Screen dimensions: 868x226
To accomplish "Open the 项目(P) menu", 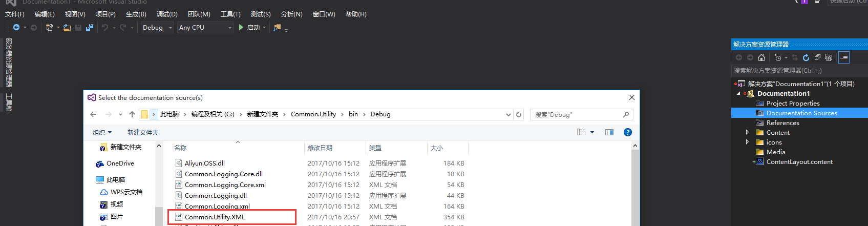I will coord(105,14).
